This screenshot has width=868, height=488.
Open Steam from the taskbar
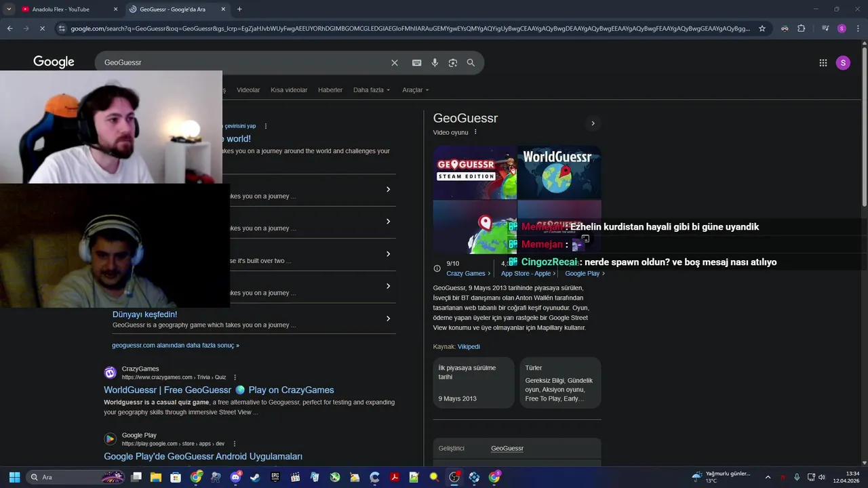pyautogui.click(x=255, y=477)
